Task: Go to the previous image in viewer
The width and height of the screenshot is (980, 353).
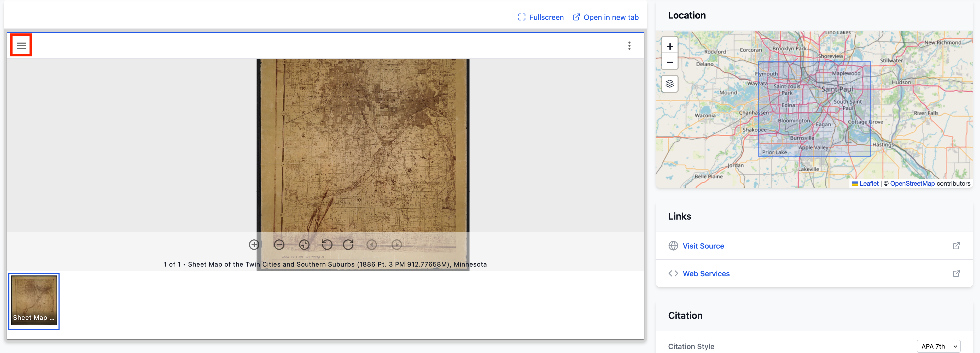Action: [372, 245]
